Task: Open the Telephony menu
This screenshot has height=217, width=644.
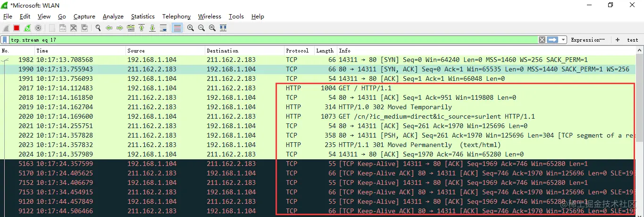Action: pyautogui.click(x=176, y=17)
